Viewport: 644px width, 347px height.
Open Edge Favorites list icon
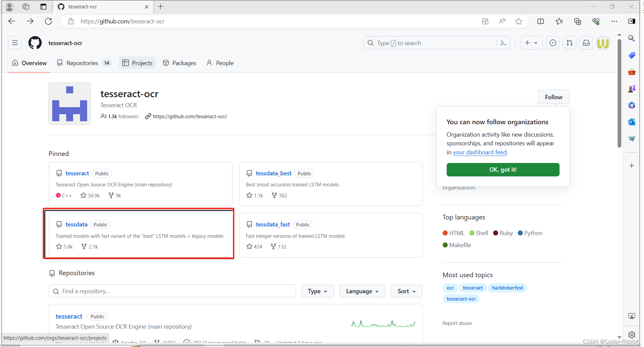point(559,21)
